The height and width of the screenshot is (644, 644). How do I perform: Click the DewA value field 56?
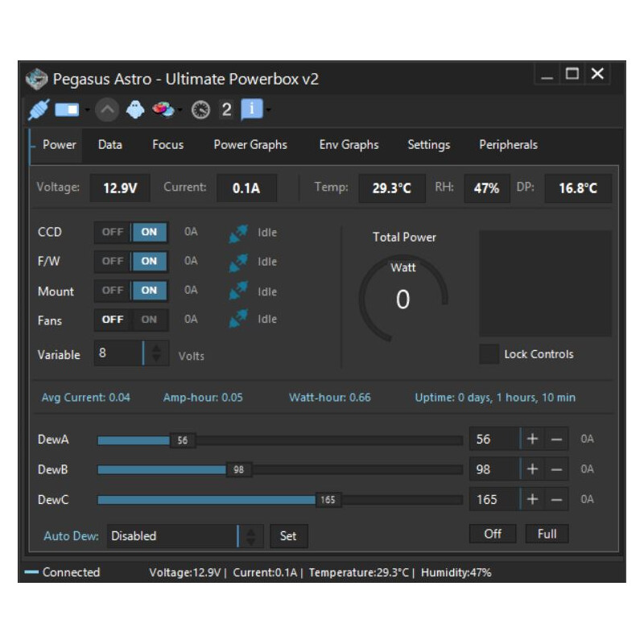[x=494, y=439]
